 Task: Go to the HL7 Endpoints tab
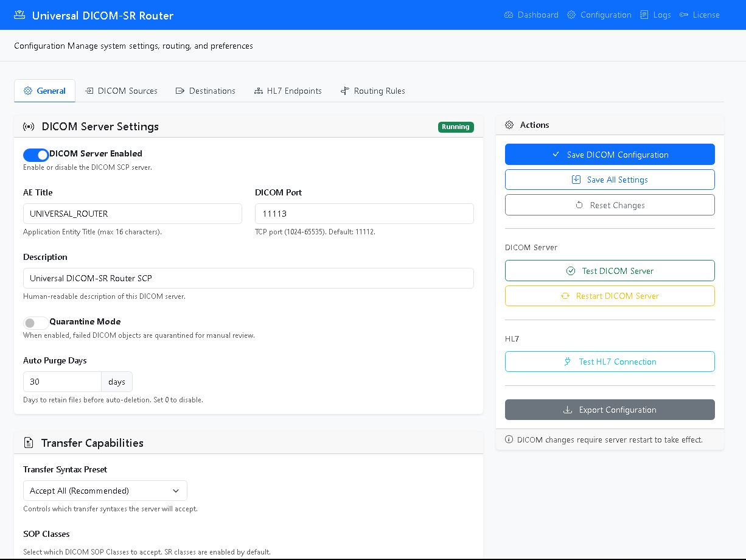coord(288,91)
